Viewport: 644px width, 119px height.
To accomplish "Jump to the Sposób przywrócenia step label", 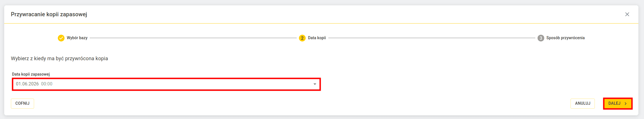I will pyautogui.click(x=565, y=38).
